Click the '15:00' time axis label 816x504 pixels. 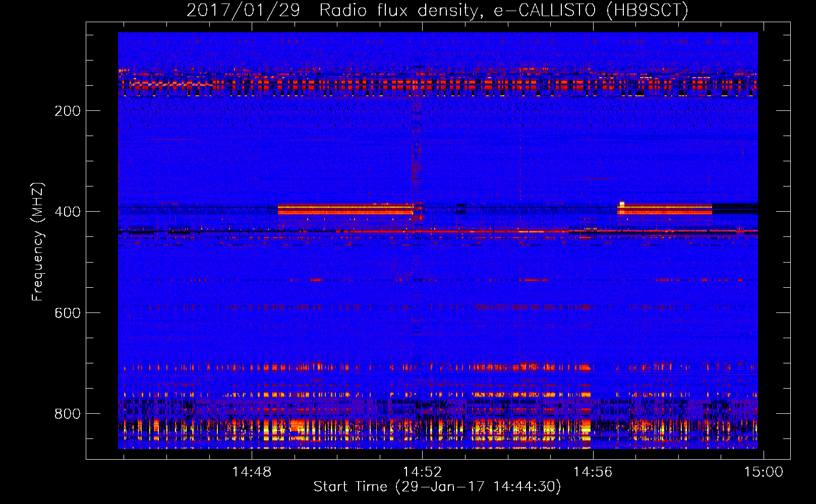point(764,472)
